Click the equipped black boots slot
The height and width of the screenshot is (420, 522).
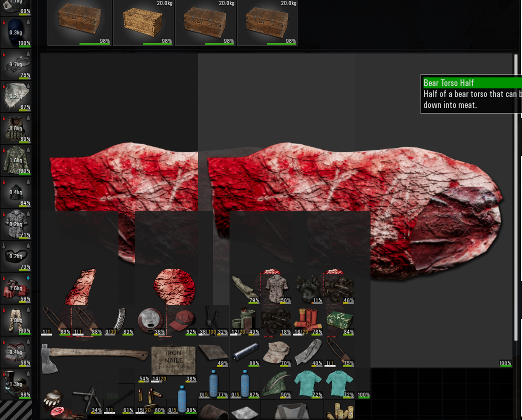[x=16, y=384]
